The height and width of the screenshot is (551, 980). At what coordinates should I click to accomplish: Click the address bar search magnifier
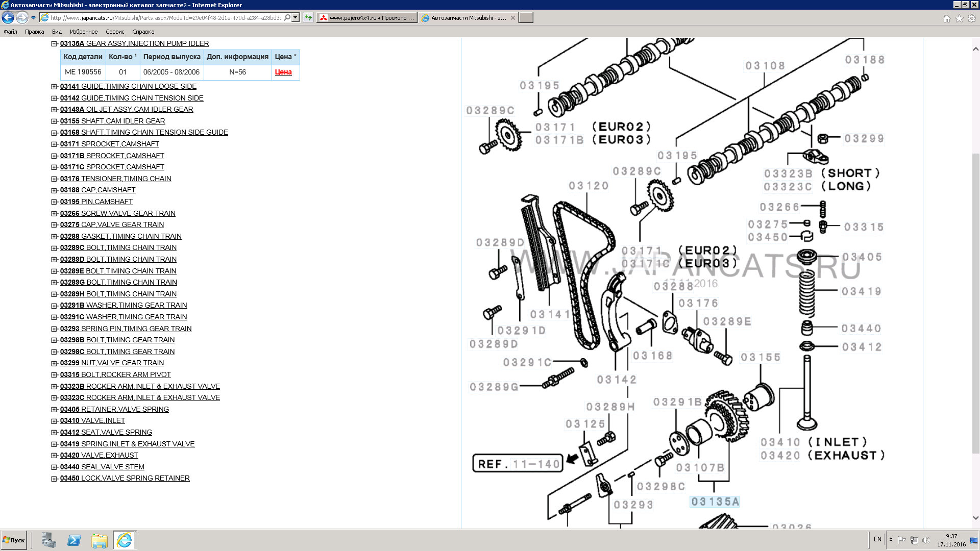coord(287,18)
